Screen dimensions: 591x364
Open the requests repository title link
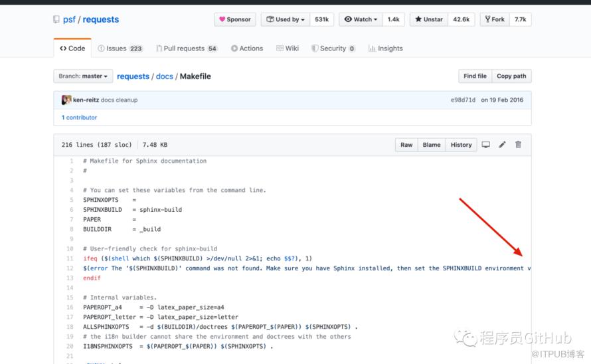tap(101, 19)
